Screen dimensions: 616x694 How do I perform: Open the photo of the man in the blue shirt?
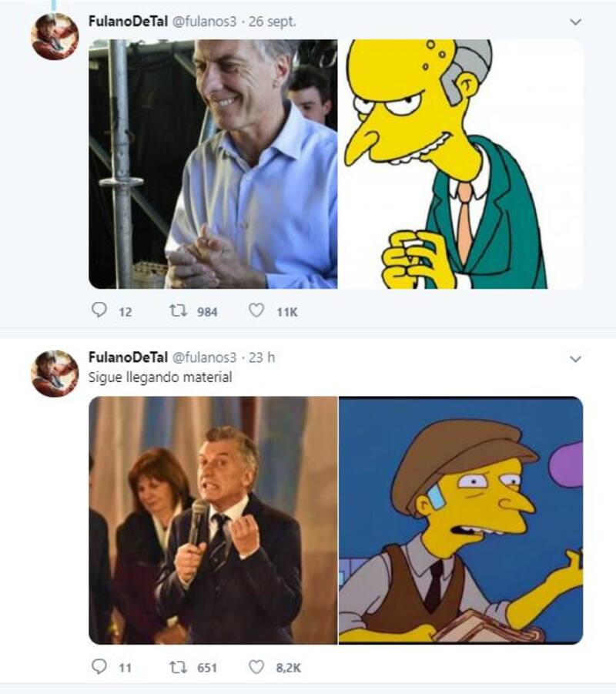tap(213, 164)
